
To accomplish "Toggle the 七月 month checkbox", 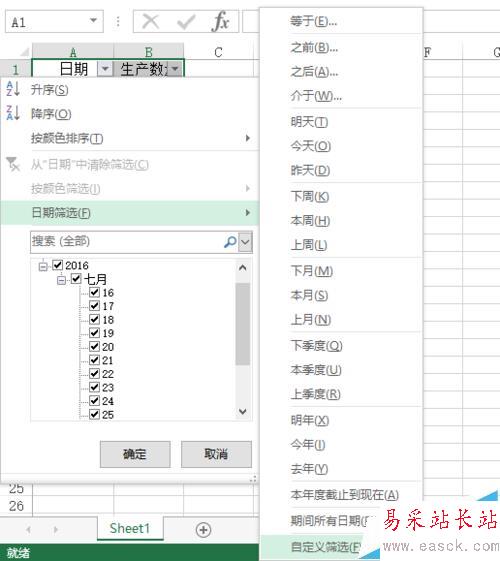I will click(76, 278).
